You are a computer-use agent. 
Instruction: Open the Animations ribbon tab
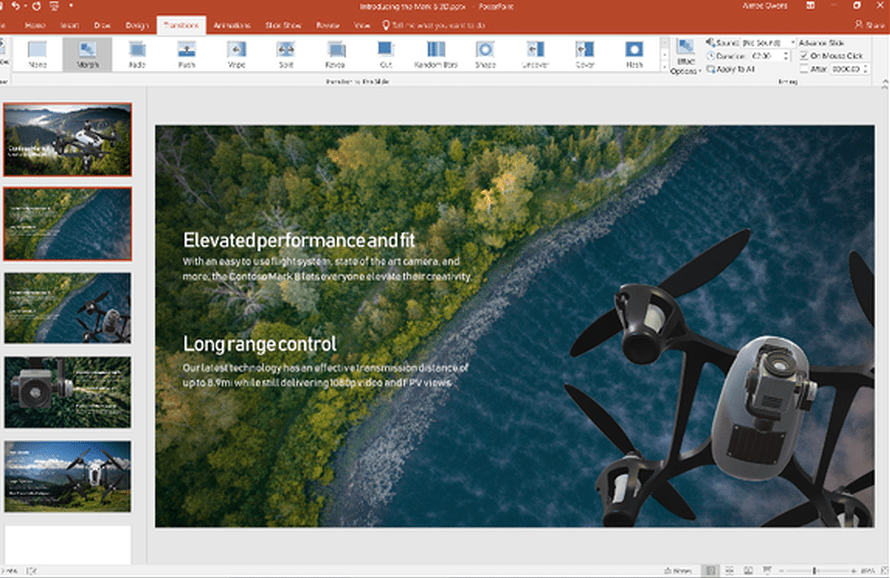point(232,24)
